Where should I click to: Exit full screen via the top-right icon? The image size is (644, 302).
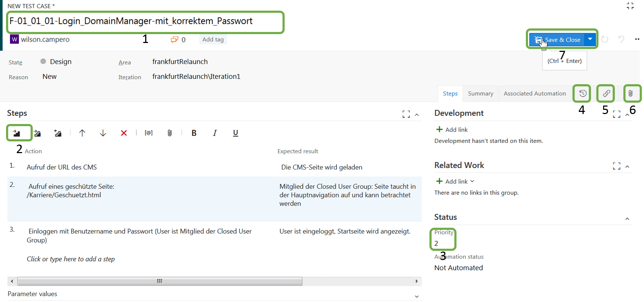tap(630, 6)
